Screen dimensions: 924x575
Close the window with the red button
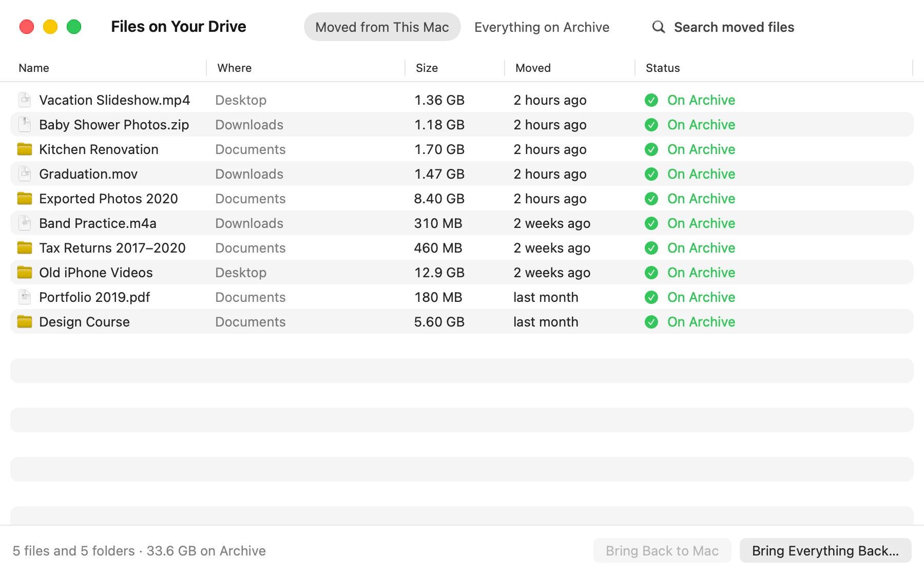[x=27, y=27]
